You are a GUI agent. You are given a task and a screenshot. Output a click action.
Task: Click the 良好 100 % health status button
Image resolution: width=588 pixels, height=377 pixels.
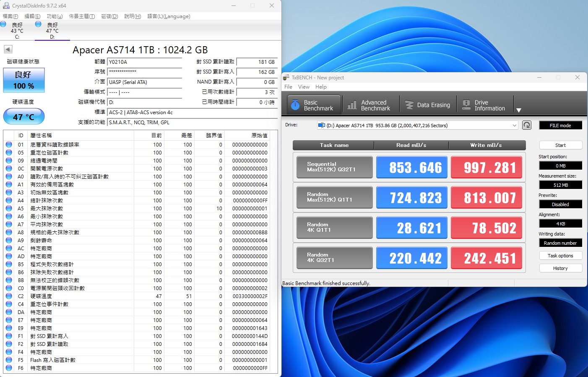pyautogui.click(x=24, y=80)
